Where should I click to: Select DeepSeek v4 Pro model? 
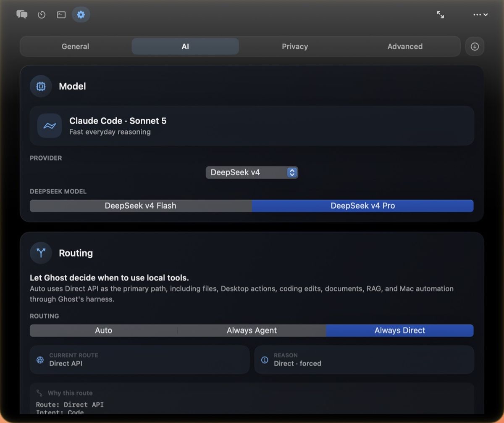(x=363, y=206)
